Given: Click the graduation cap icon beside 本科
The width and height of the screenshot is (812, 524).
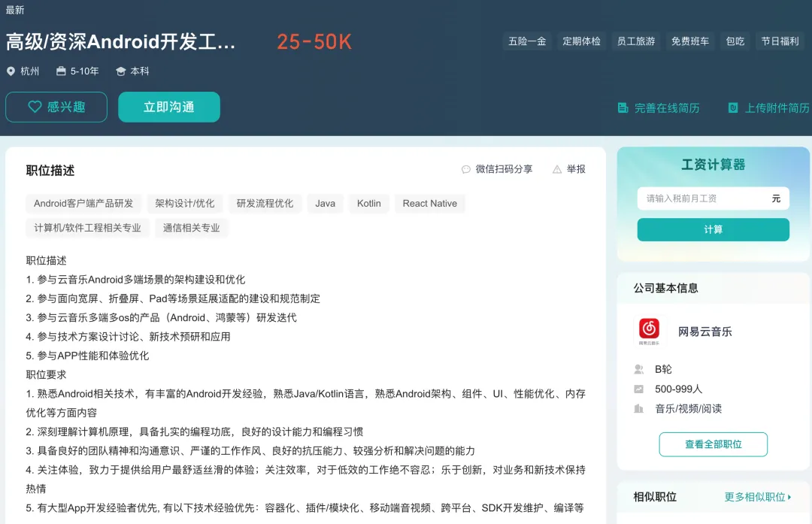Looking at the screenshot, I should (x=120, y=71).
